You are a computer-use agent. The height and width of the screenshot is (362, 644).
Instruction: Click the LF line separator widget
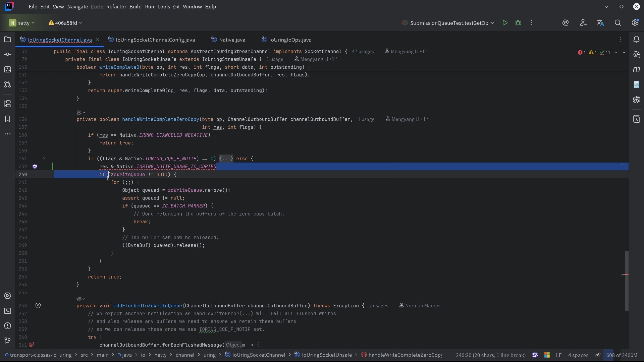559,355
